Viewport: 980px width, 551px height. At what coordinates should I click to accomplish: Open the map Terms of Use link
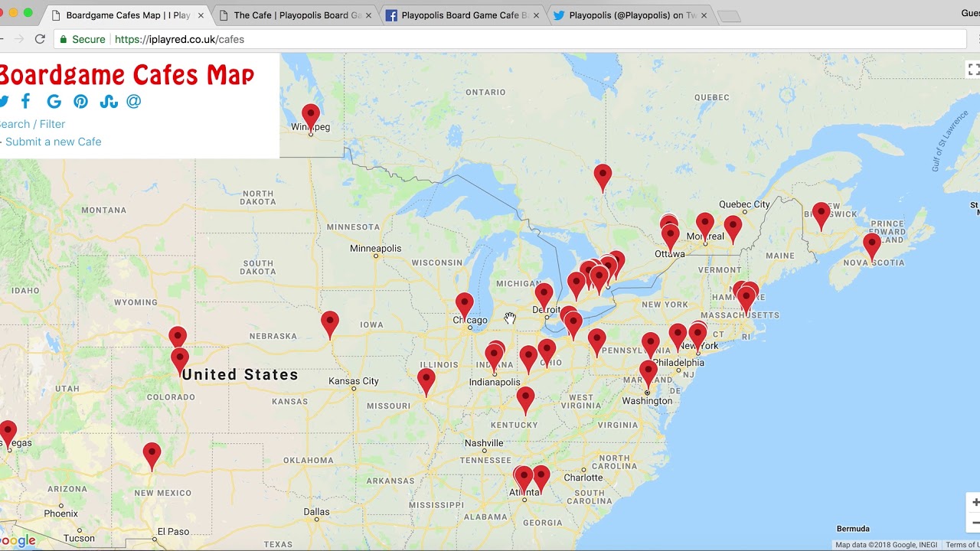pyautogui.click(x=962, y=545)
